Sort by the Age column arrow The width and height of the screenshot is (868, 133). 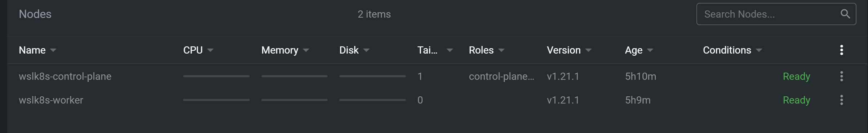tap(650, 50)
